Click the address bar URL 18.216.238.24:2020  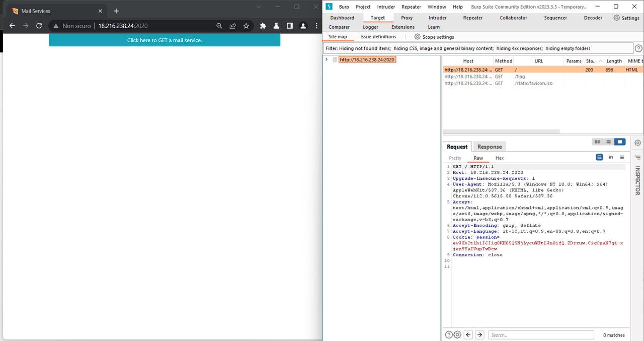[x=123, y=26]
